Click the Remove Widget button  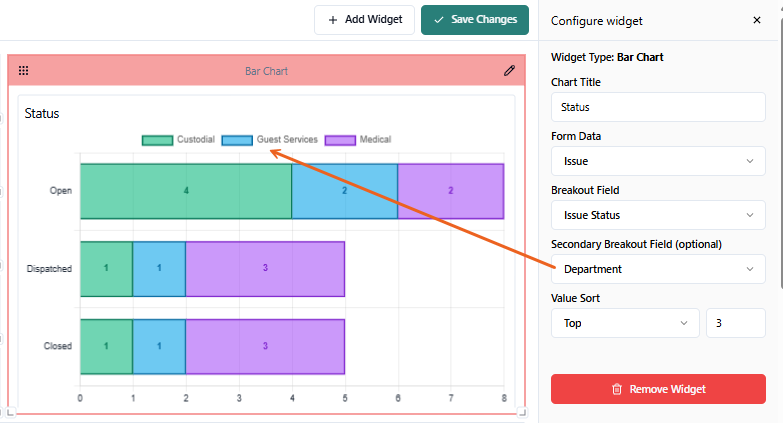point(658,389)
